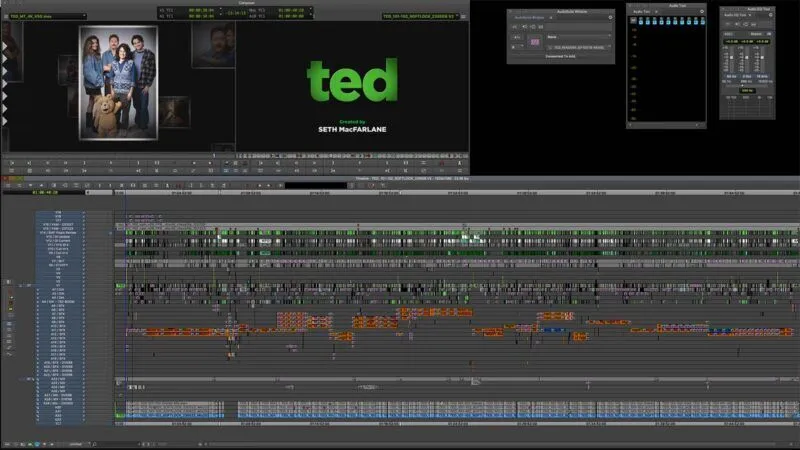
Task: Click the low shelf gain slider in EQ Tool
Action: coord(731,60)
